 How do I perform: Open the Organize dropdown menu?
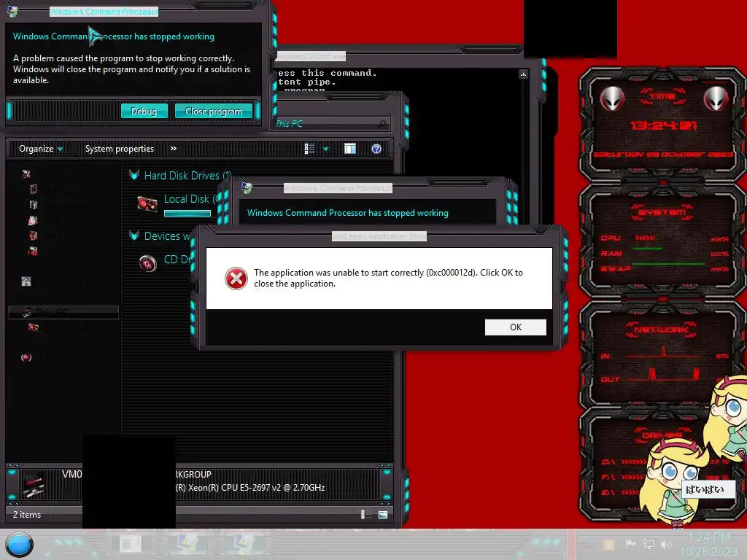point(41,149)
